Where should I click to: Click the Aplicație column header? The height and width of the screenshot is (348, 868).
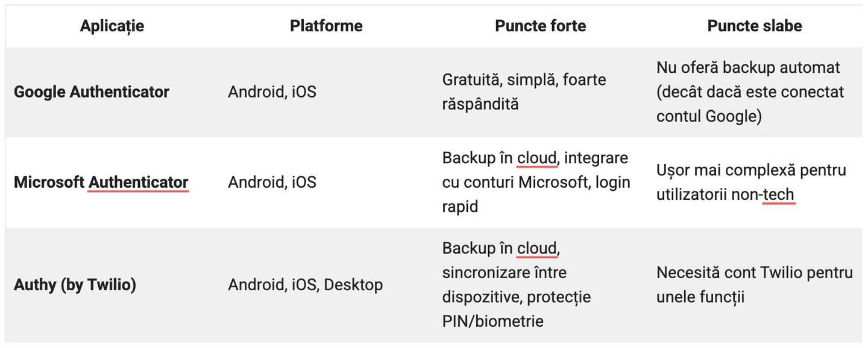(112, 26)
